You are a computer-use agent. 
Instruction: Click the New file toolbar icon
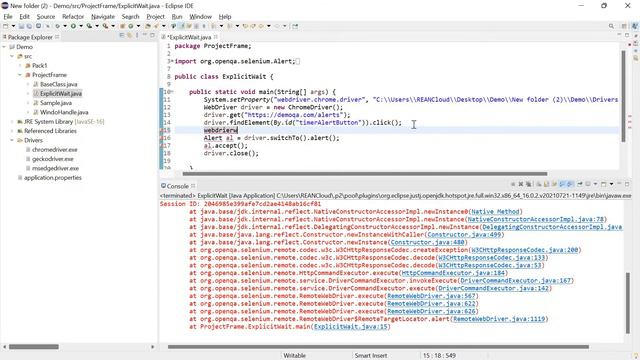[5, 26]
